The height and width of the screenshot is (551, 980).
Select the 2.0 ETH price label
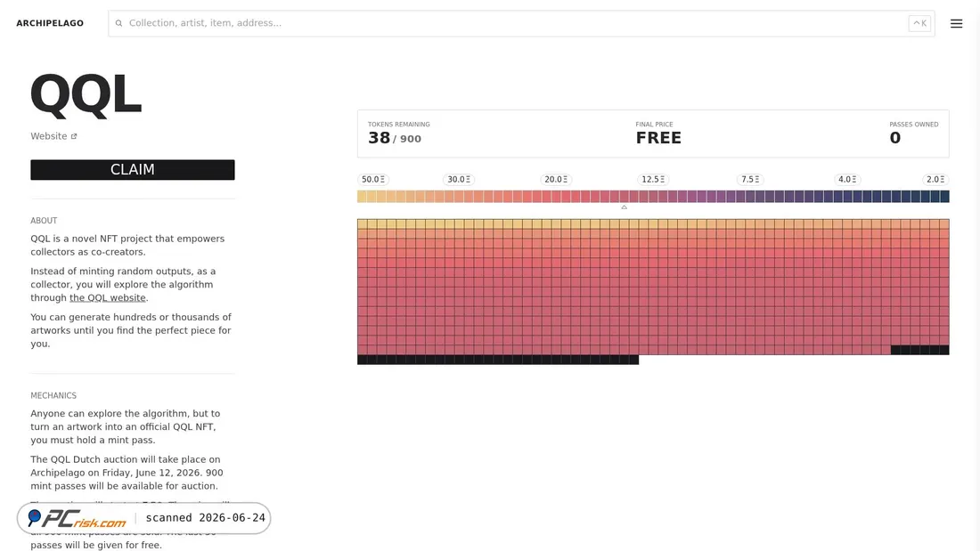point(935,179)
